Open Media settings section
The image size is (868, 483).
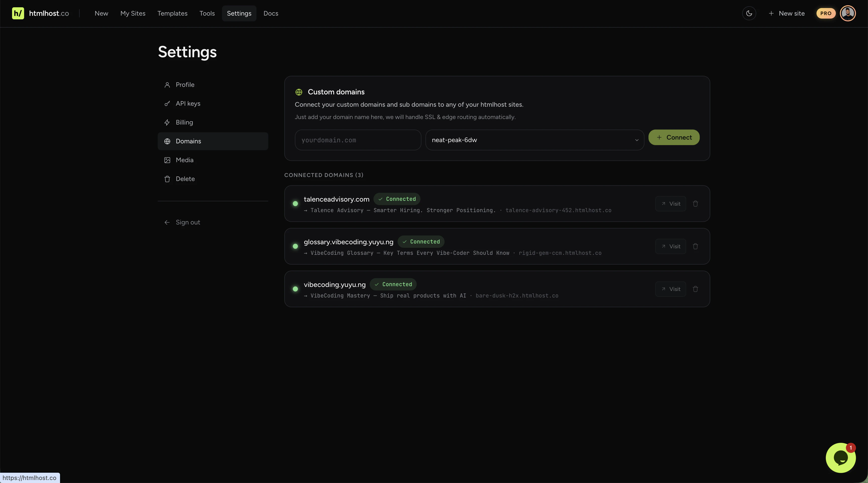point(213,160)
